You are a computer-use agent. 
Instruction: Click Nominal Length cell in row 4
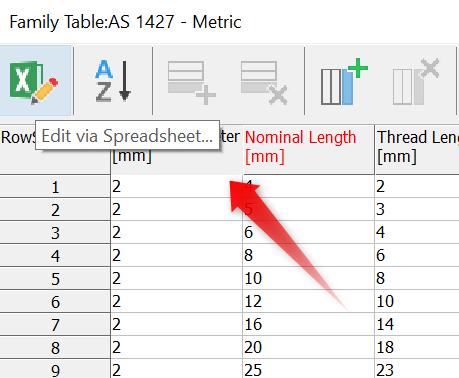point(309,255)
